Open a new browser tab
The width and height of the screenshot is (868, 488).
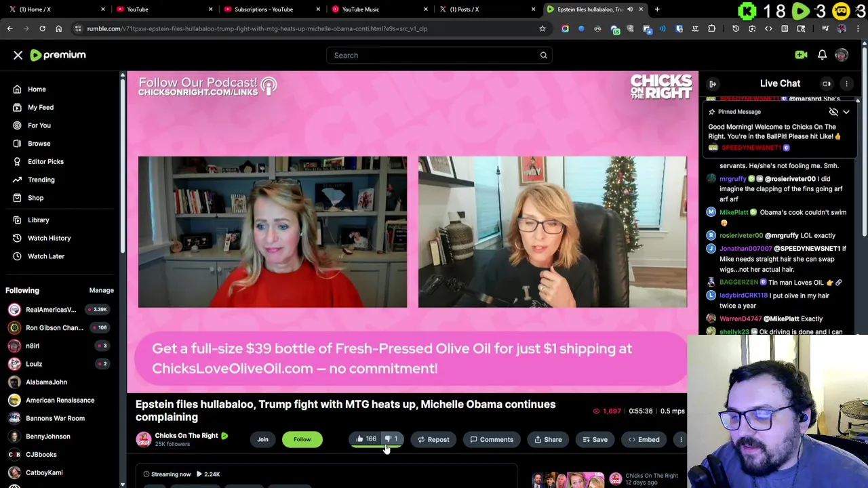[657, 9]
